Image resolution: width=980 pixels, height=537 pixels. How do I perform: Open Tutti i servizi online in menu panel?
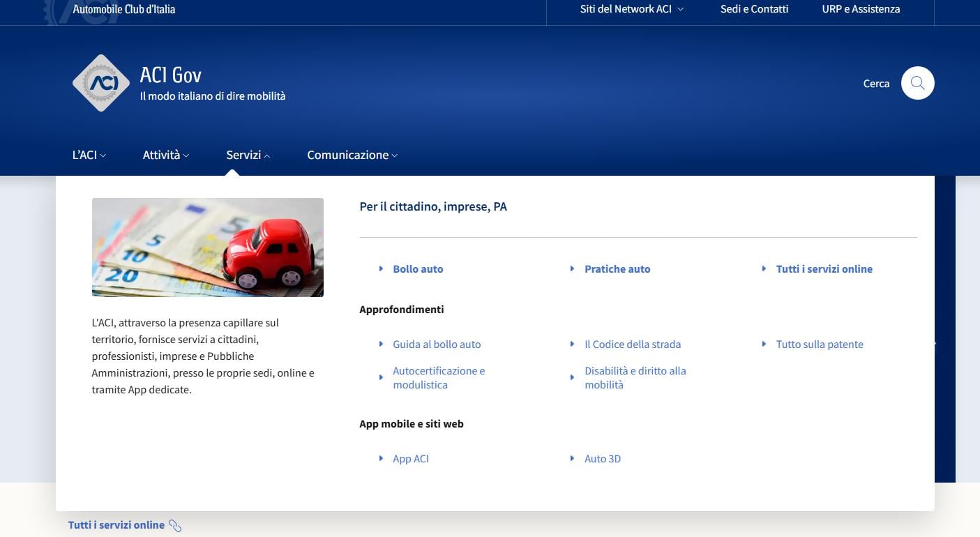click(824, 269)
